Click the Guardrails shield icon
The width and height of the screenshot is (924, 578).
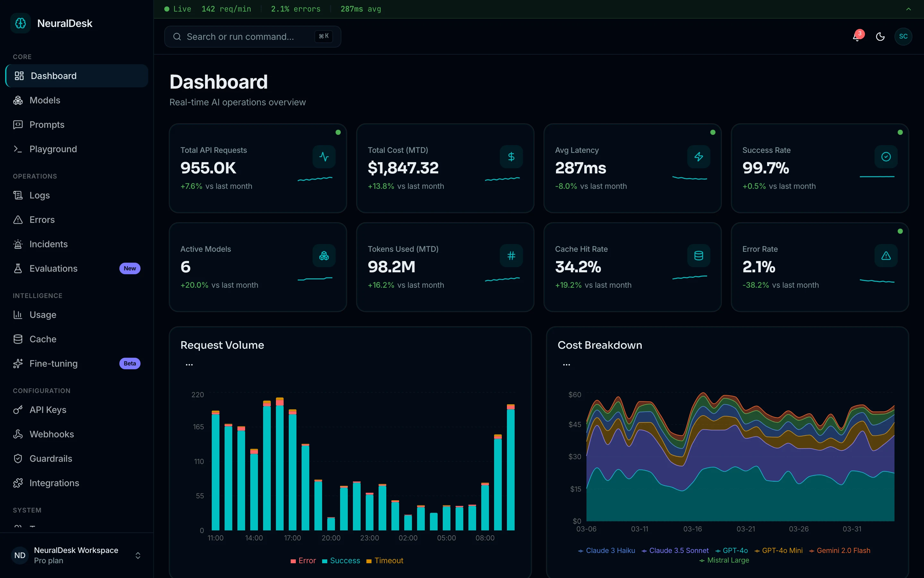click(x=18, y=459)
